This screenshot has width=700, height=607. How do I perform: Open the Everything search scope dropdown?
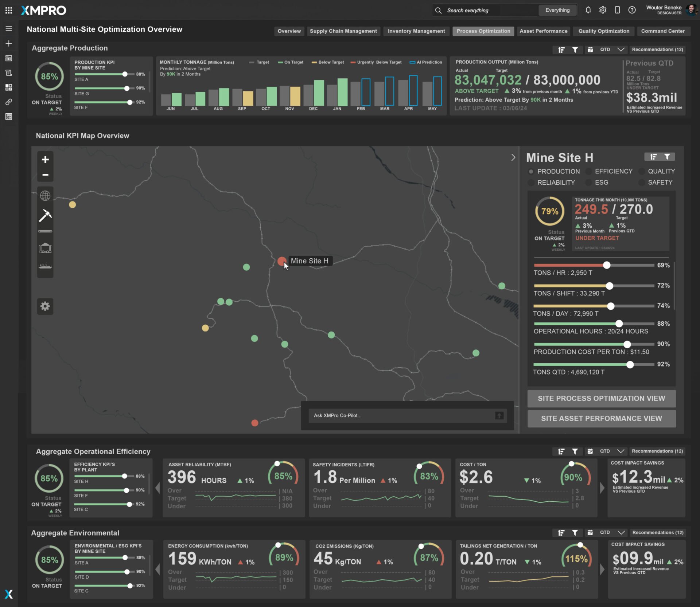pyautogui.click(x=557, y=10)
